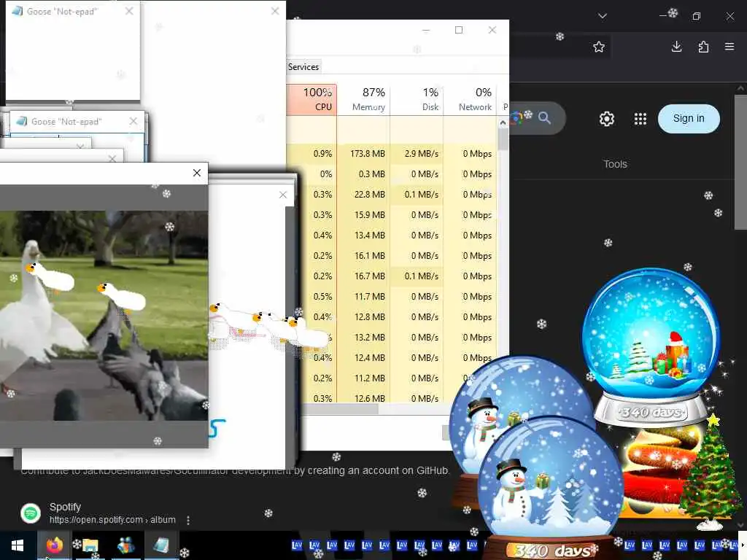The width and height of the screenshot is (747, 560).
Task: Click the Spotify logo in the search result
Action: point(31,513)
